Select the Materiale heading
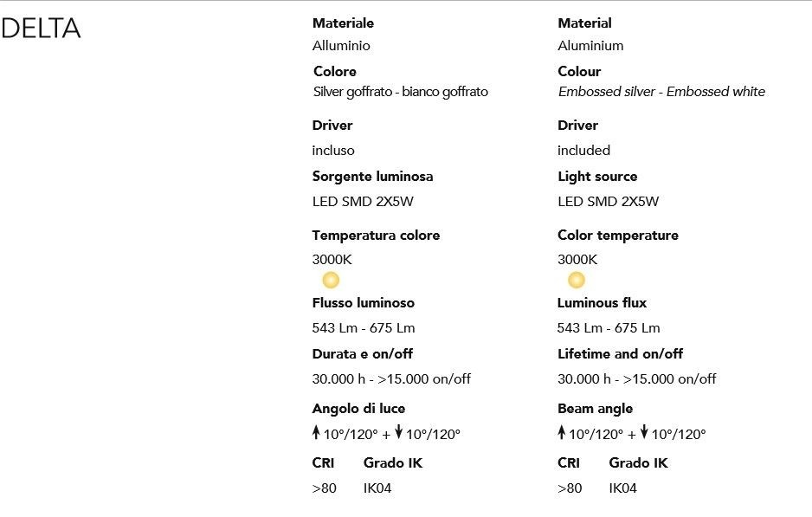This screenshot has height=517, width=812. point(343,23)
